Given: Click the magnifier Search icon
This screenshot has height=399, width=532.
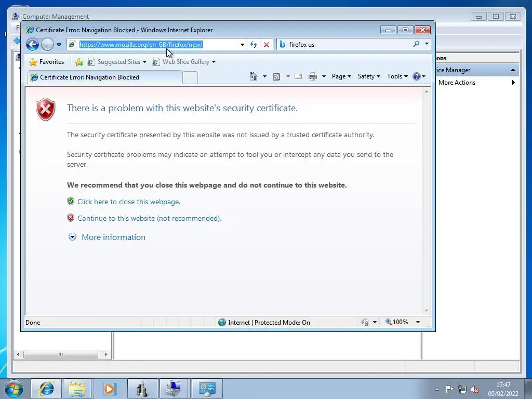Looking at the screenshot, I should tap(416, 44).
